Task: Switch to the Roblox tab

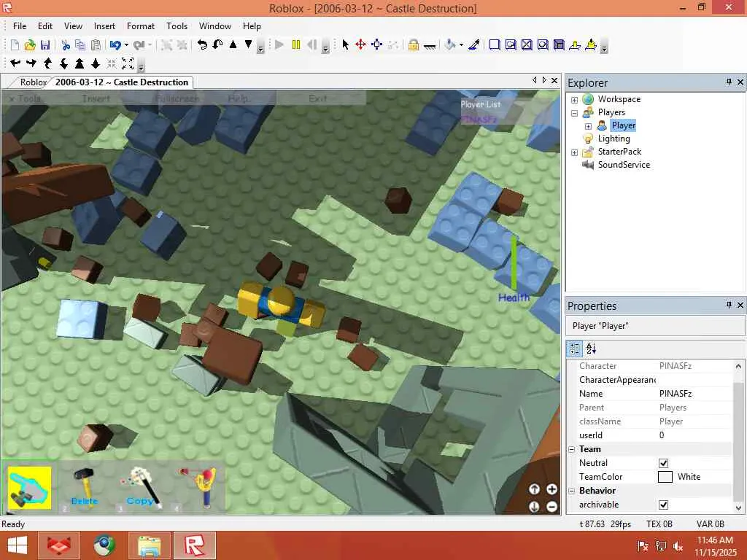Action: (x=32, y=82)
